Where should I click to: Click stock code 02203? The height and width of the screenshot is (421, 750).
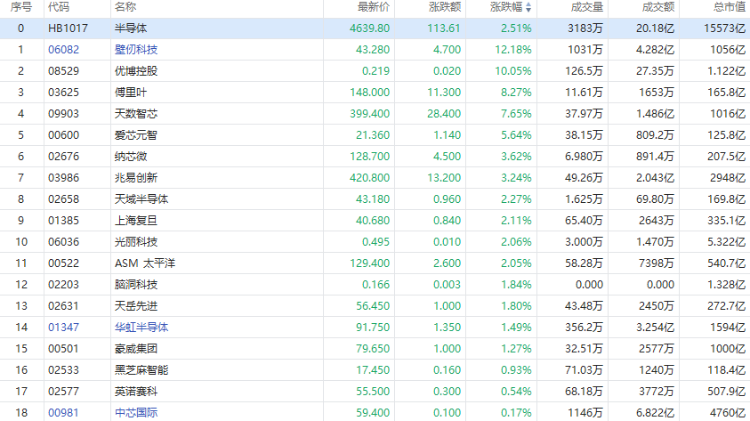(x=64, y=285)
